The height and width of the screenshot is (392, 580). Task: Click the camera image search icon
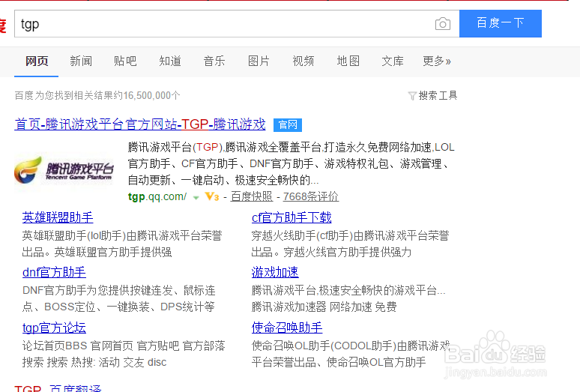442,24
